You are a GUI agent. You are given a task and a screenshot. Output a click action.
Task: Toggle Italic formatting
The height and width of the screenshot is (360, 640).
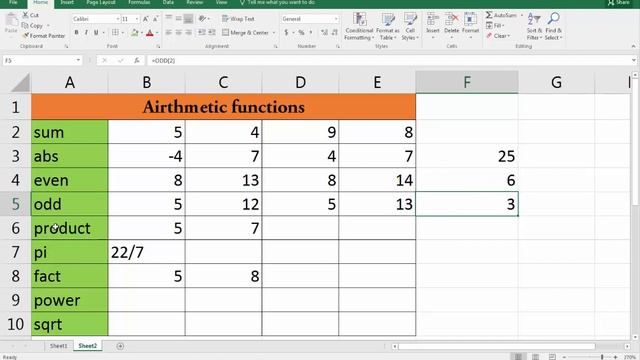(x=86, y=32)
